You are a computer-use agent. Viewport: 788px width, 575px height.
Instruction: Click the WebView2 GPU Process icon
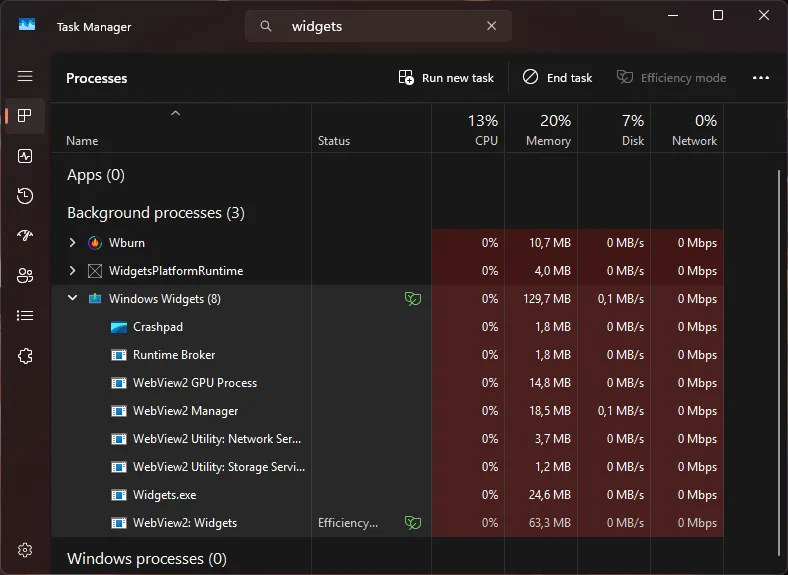pyautogui.click(x=119, y=383)
